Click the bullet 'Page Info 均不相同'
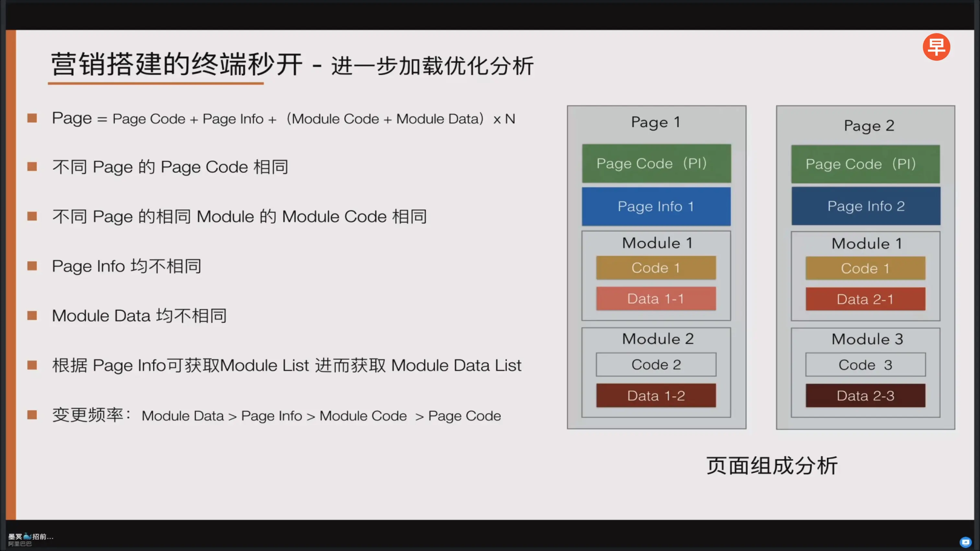The image size is (980, 551). pos(126,266)
